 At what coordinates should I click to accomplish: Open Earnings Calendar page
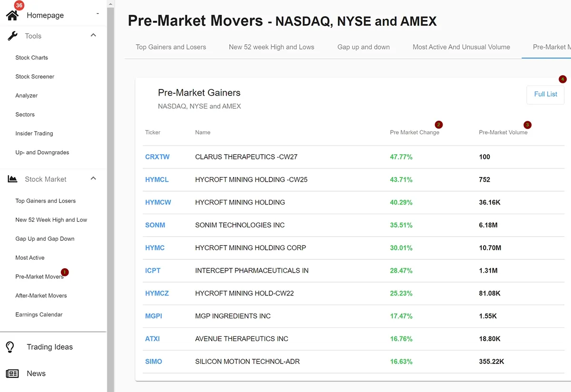(x=39, y=315)
